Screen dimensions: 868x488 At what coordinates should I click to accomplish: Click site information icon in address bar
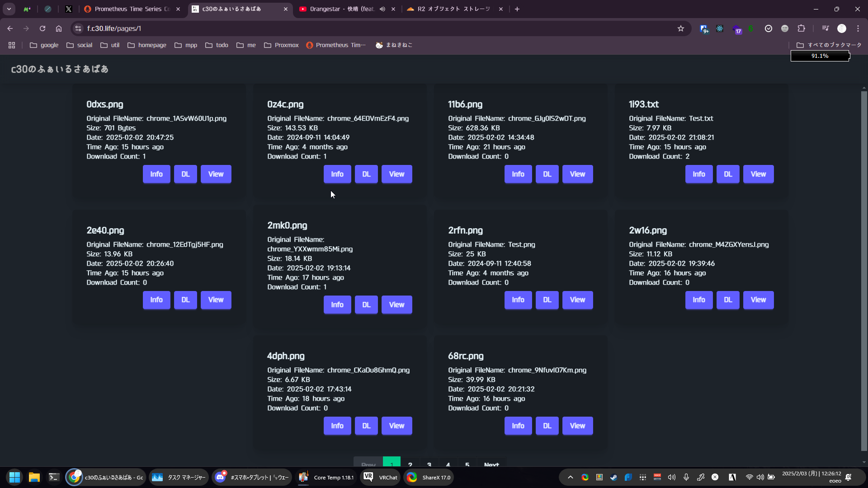[x=78, y=28]
